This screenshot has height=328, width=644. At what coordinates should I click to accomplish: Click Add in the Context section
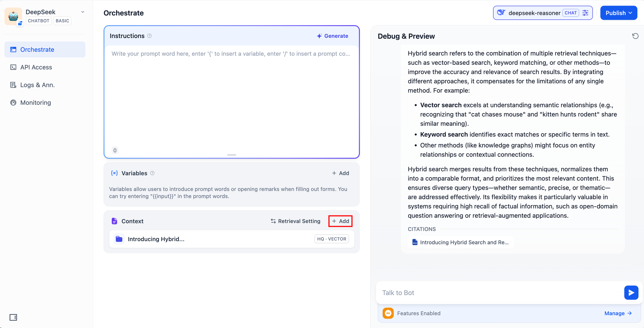click(340, 221)
